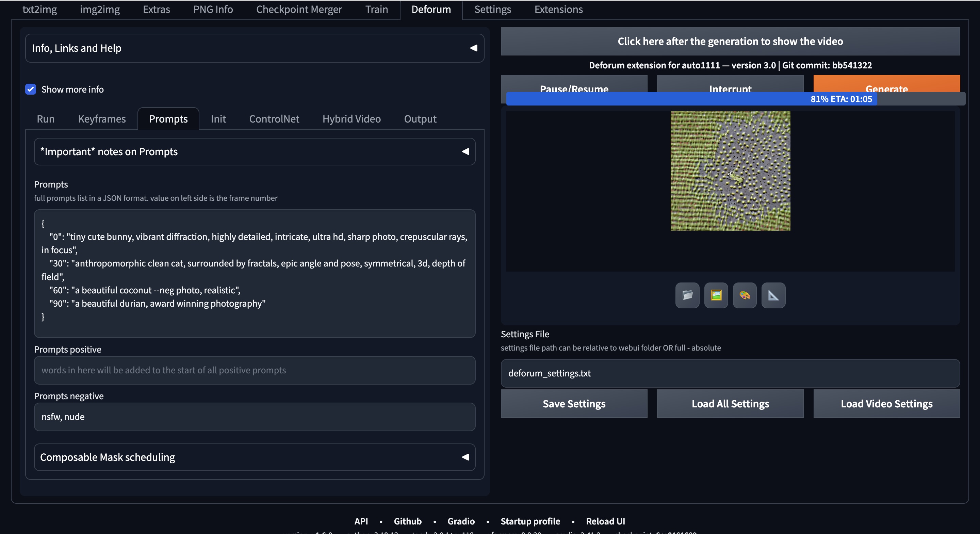
Task: Open the output folder icon
Action: 687,295
